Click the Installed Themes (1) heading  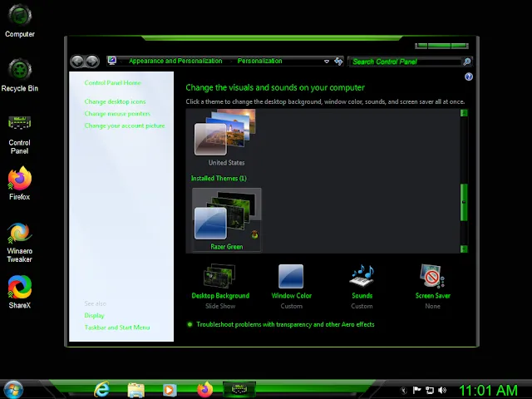[219, 178]
